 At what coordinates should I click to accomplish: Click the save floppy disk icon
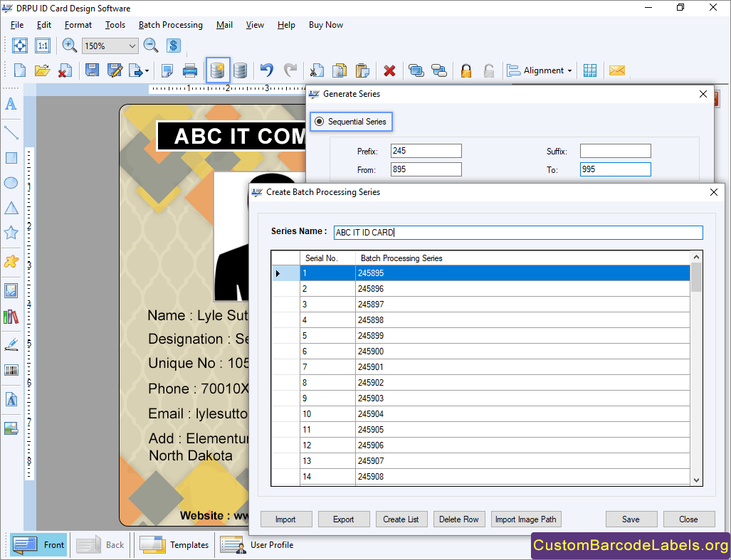coord(92,70)
